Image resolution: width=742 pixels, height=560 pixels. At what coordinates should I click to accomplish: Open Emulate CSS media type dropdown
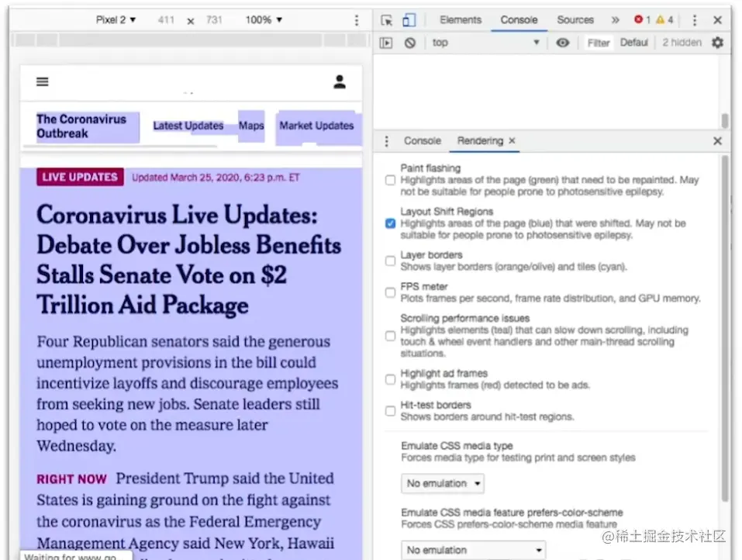pos(443,483)
